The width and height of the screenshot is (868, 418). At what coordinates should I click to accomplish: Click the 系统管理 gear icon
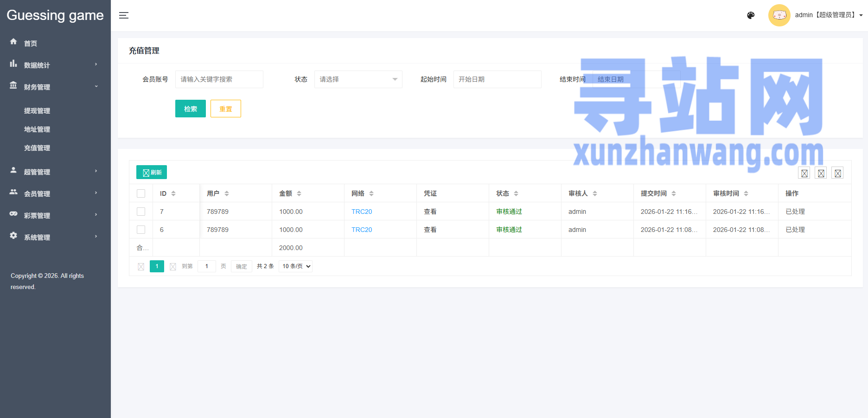pos(13,236)
